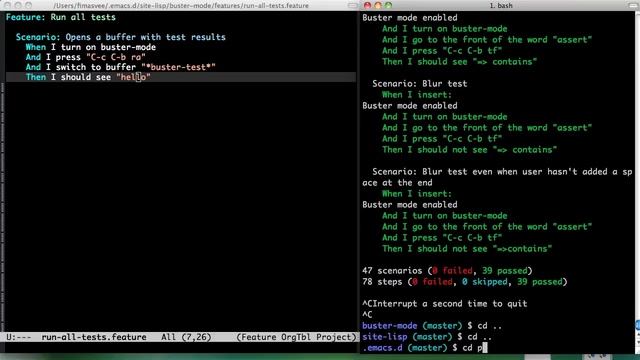Click the '78 steps' summary line
The image size is (640, 360).
tap(464, 282)
